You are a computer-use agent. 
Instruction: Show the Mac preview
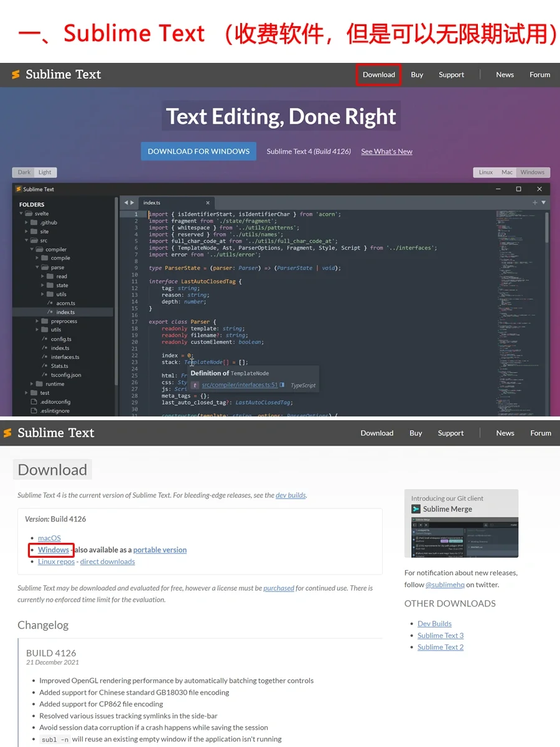(x=507, y=172)
